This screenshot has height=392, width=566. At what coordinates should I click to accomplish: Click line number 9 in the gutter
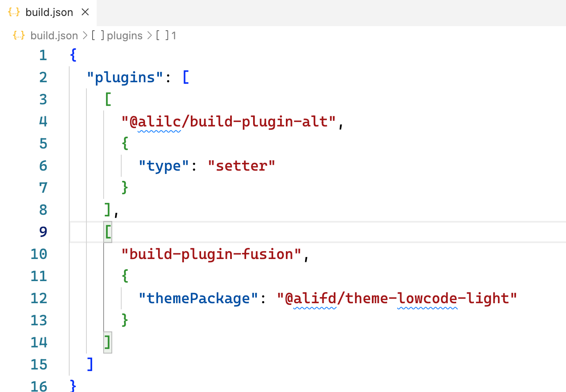[43, 232]
